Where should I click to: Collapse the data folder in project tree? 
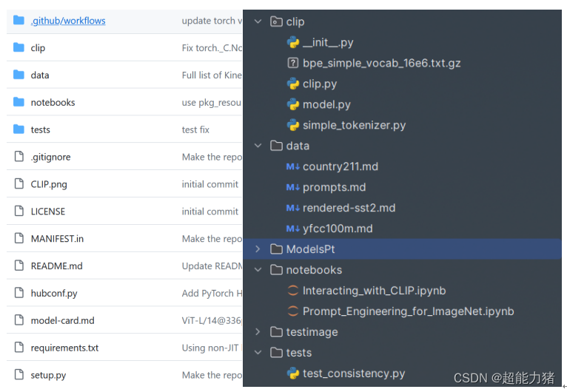(258, 146)
